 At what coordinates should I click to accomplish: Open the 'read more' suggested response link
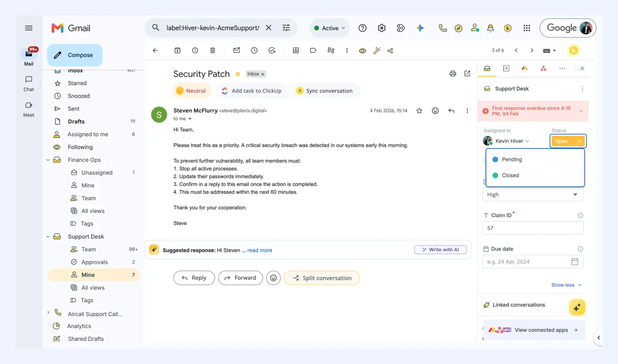pos(260,250)
